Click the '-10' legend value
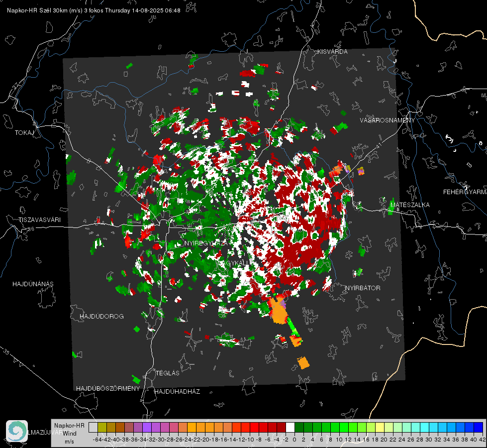The image size is (487, 448). [249, 440]
